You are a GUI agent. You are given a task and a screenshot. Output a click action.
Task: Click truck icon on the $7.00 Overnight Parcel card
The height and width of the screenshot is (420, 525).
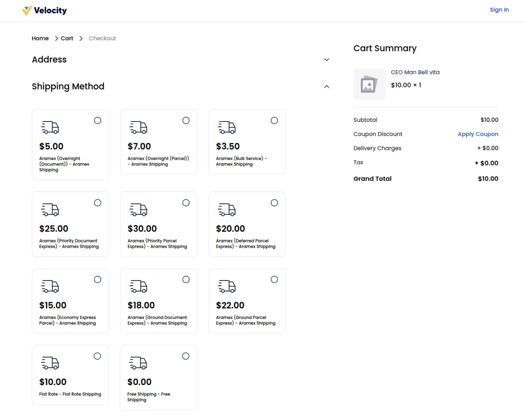[138, 127]
